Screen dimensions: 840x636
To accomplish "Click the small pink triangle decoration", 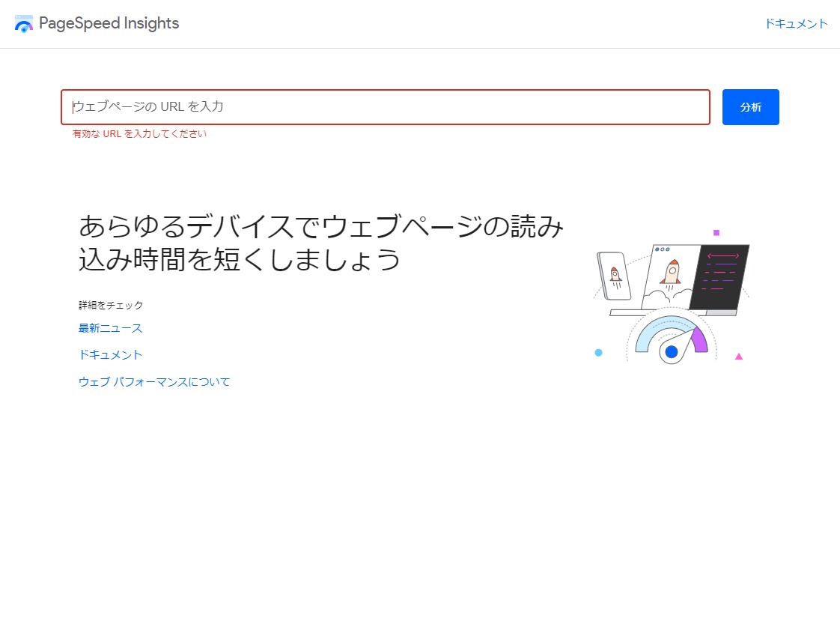I will 739,357.
